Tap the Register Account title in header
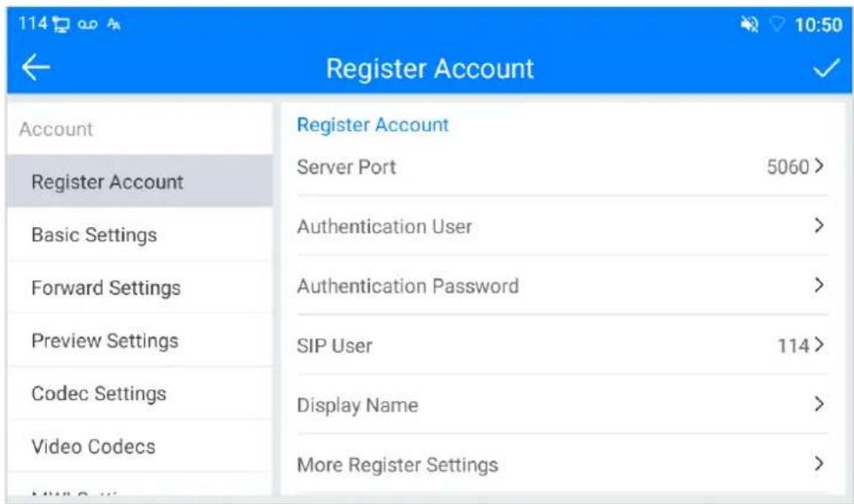Image resolution: width=854 pixels, height=504 pixels. [x=430, y=68]
